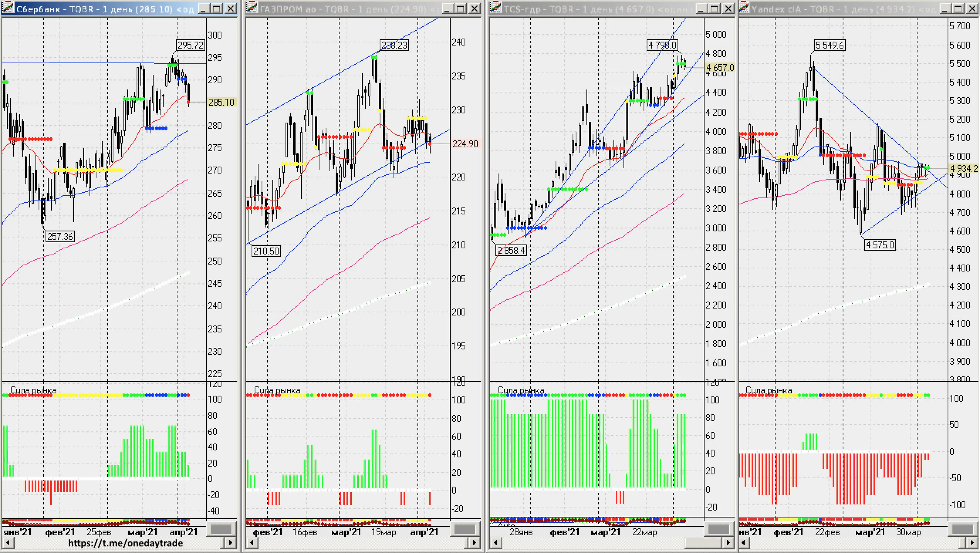Screen dimensions: 980x553
Task: Click right scroll arrow under ГАЗПРОМ chart
Action: [474, 543]
